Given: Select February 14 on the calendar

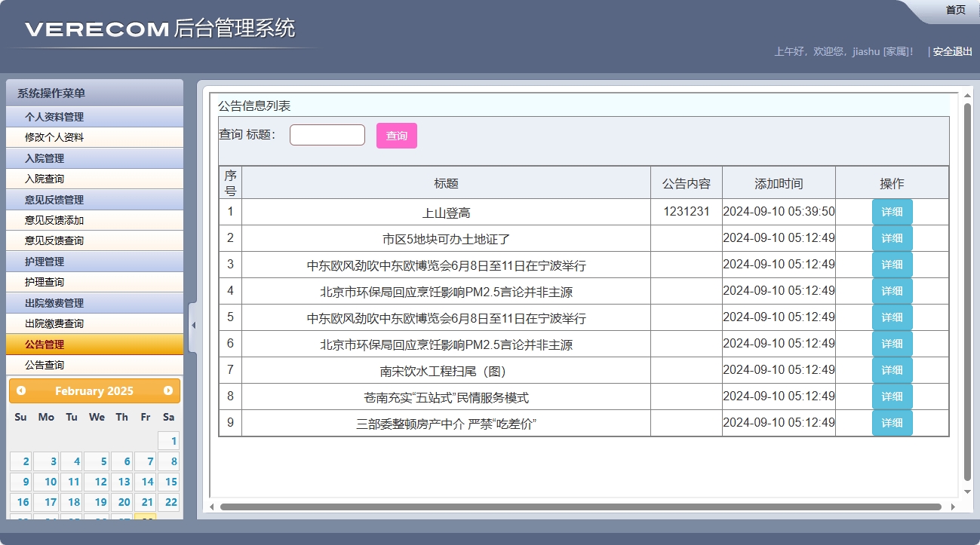Looking at the screenshot, I should coord(145,482).
